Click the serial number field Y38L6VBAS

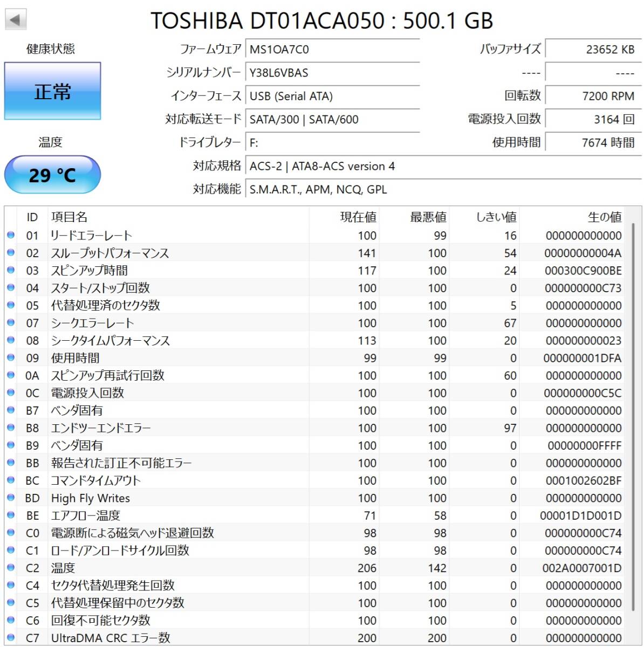(332, 72)
